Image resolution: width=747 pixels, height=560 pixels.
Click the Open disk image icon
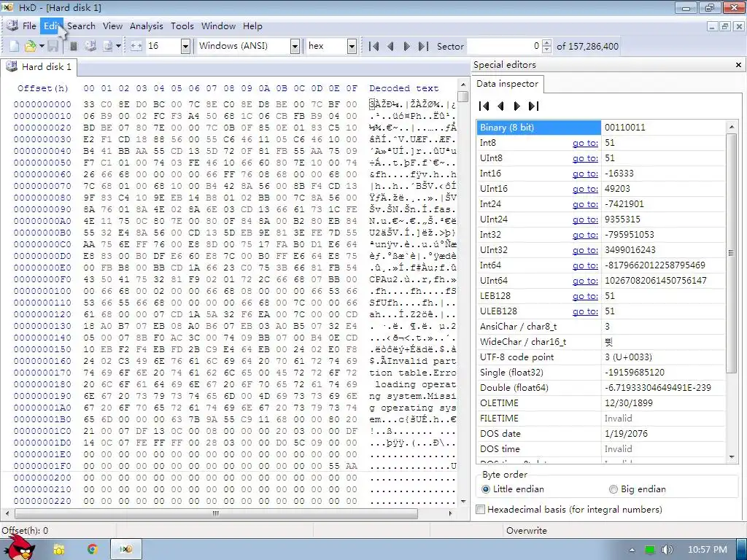point(108,46)
